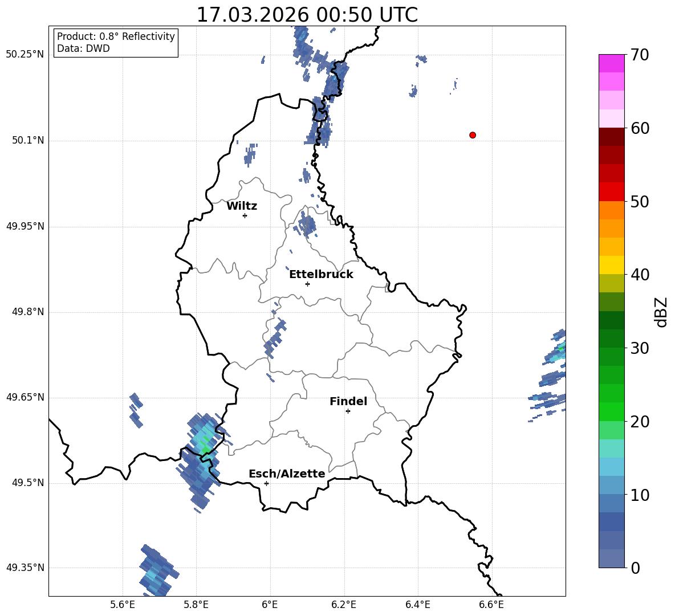Click the 6.2°E longitude tick label
This screenshot has width=675, height=616.
pos(344,605)
